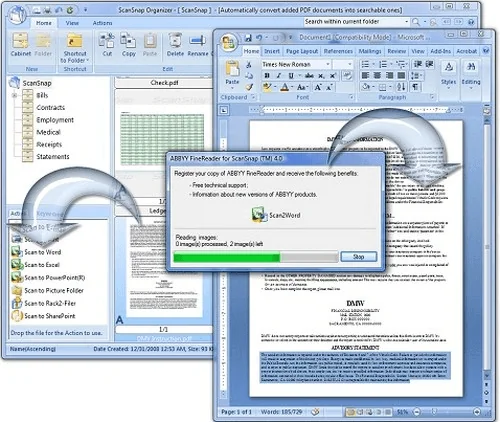This screenshot has height=422, width=500.
Task: Open the Paragraph dialog launcher in Word
Action: tap(432, 97)
